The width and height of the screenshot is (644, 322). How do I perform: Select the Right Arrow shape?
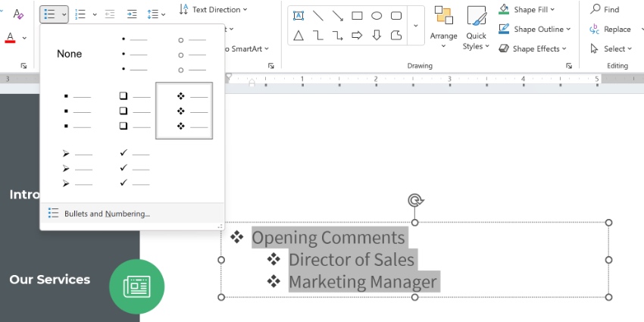(357, 36)
